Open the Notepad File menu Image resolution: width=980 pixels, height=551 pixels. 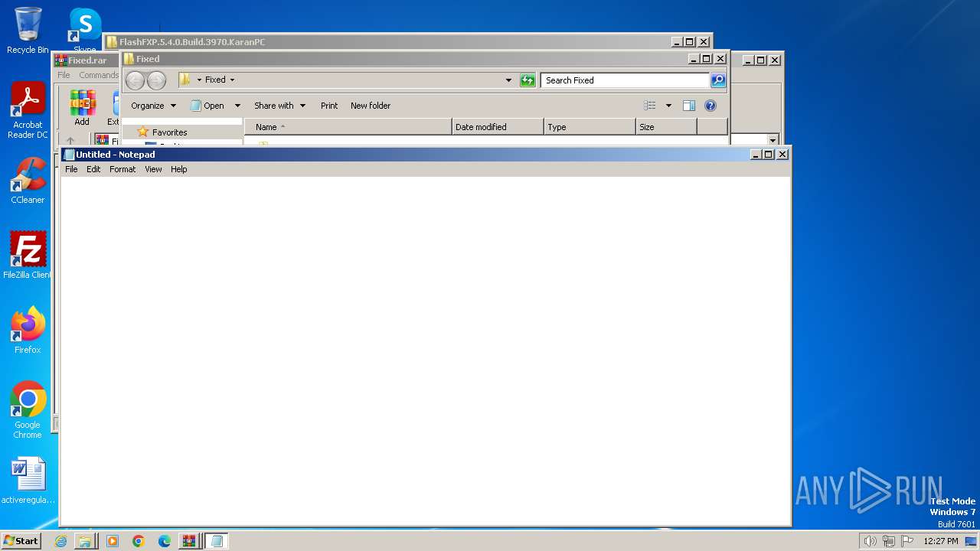(x=71, y=169)
